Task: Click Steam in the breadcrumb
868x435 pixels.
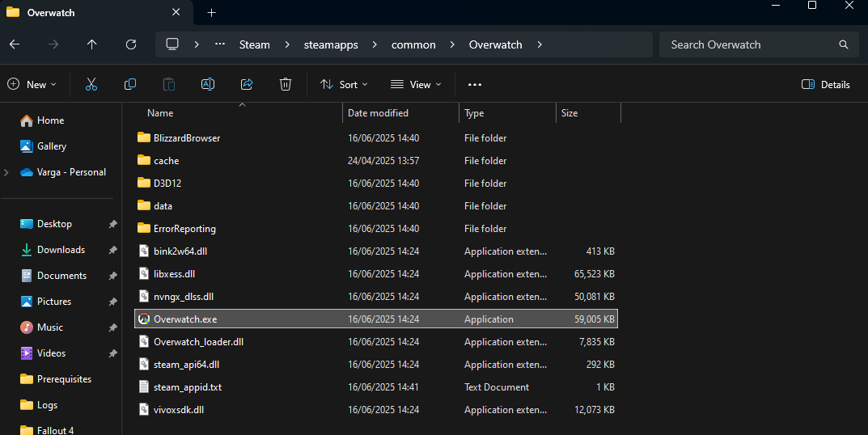Action: (x=255, y=44)
